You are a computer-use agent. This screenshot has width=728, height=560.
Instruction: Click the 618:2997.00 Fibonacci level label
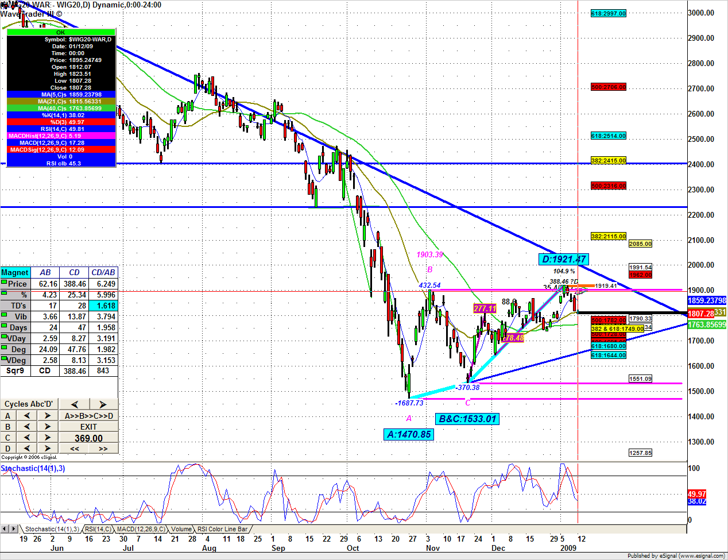609,13
